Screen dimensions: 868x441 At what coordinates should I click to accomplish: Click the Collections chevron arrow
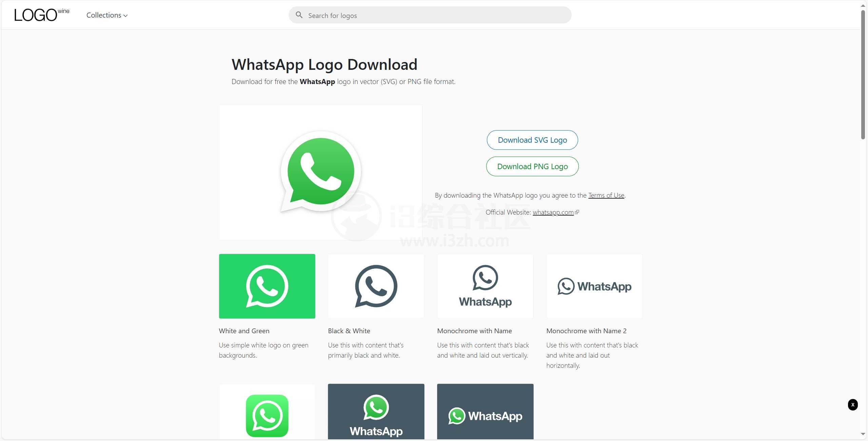pyautogui.click(x=125, y=15)
